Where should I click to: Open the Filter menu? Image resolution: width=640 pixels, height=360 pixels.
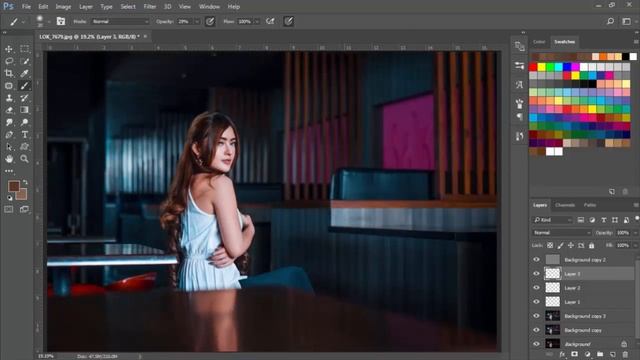tap(150, 7)
